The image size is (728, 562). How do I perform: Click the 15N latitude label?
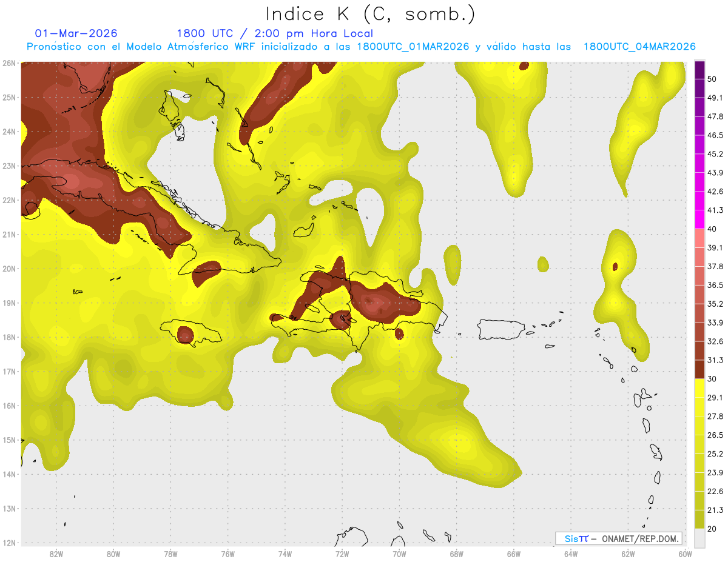[x=9, y=440]
